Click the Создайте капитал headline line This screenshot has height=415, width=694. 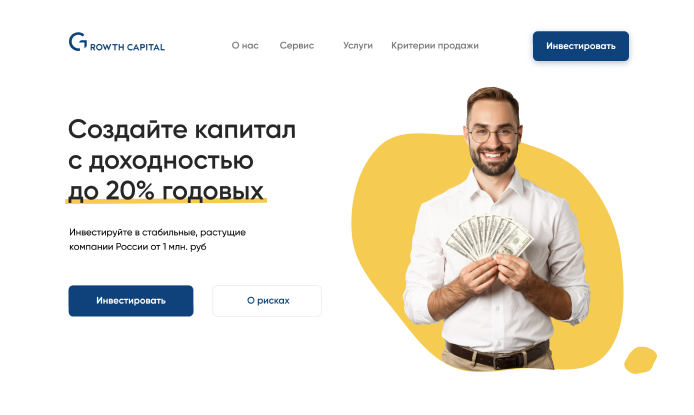pos(182,131)
